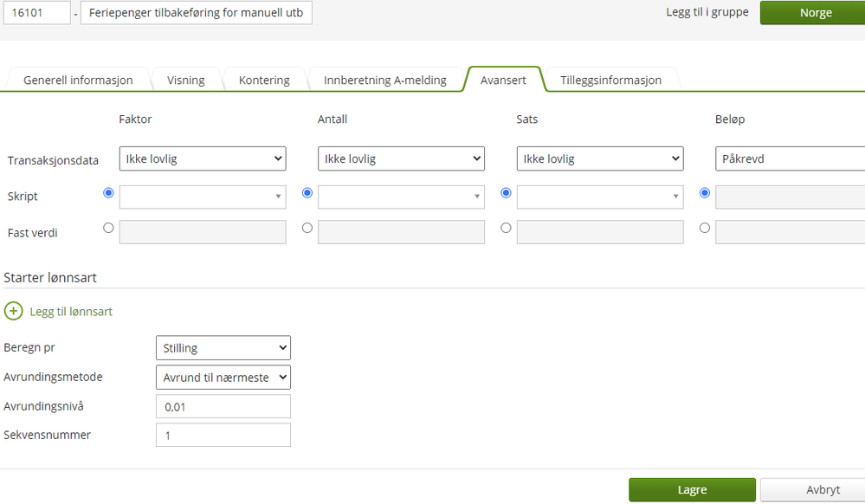Screen dimensions: 865x504
Task: Choose the Fast verdi radio for Beløp
Action: pyautogui.click(x=705, y=228)
